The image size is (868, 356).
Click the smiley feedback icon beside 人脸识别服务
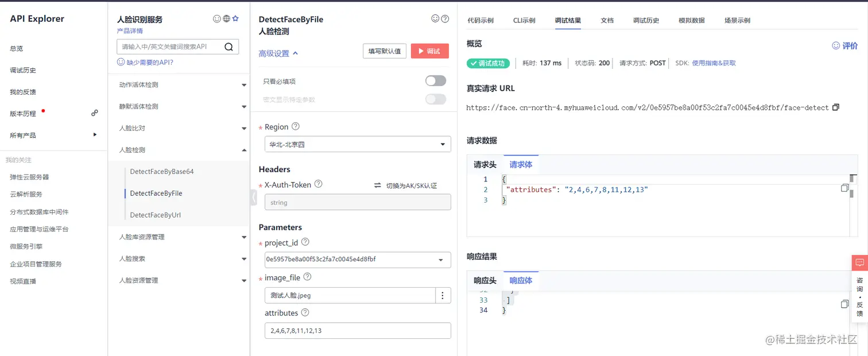[x=216, y=19]
